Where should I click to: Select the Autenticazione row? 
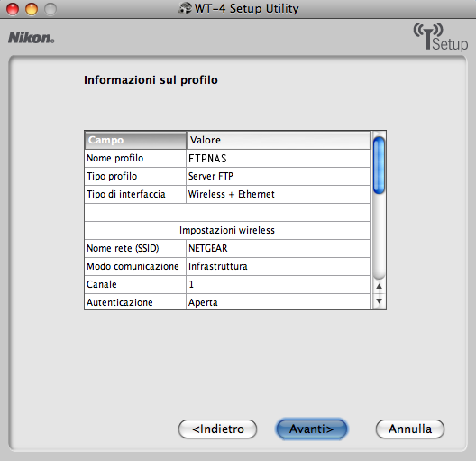click(x=227, y=302)
